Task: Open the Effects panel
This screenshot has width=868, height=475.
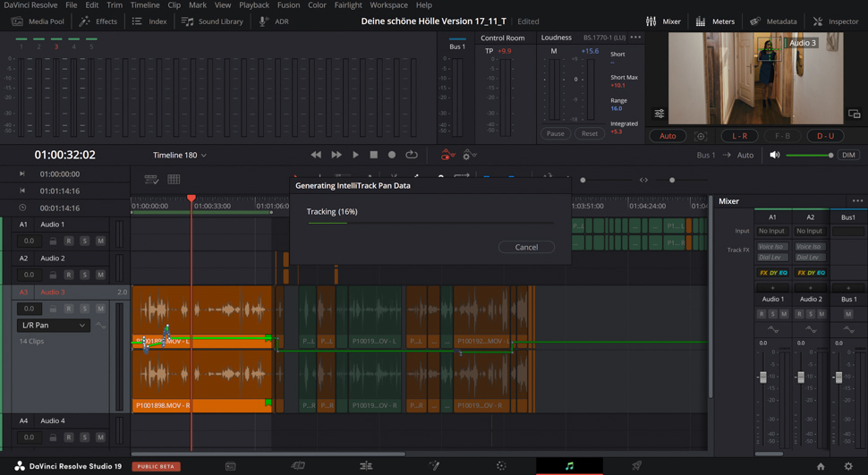Action: (x=98, y=21)
